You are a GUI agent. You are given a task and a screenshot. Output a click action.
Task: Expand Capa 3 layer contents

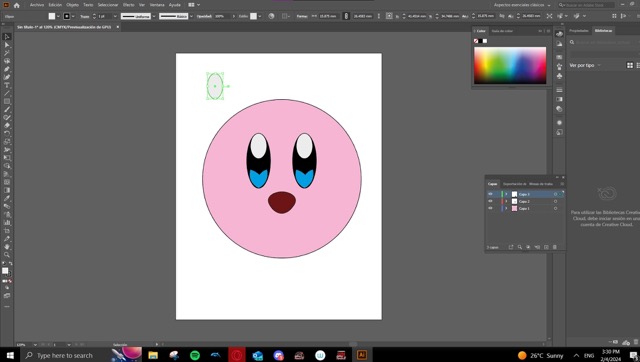click(x=507, y=194)
